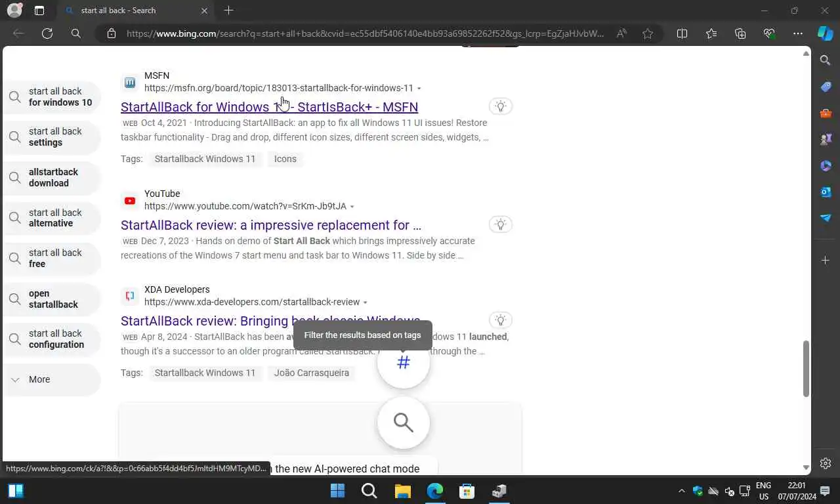The image size is (840, 504).
Task: Click the address bar URL
Action: (x=365, y=33)
